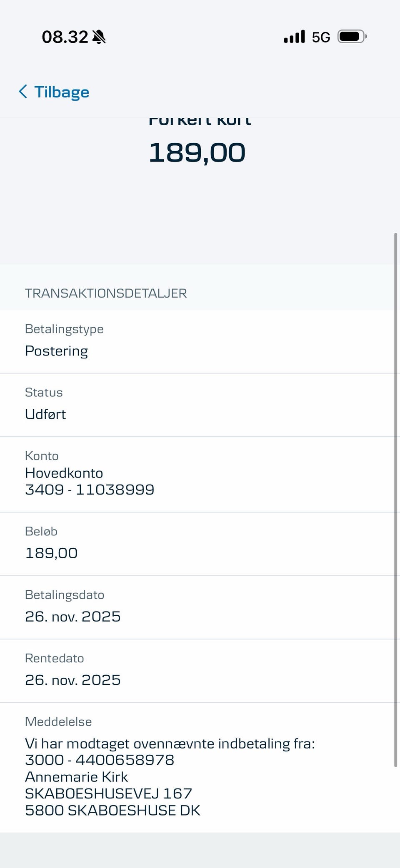Tap the cellular signal bars icon
Viewport: 400px width, 868px height.
[295, 37]
